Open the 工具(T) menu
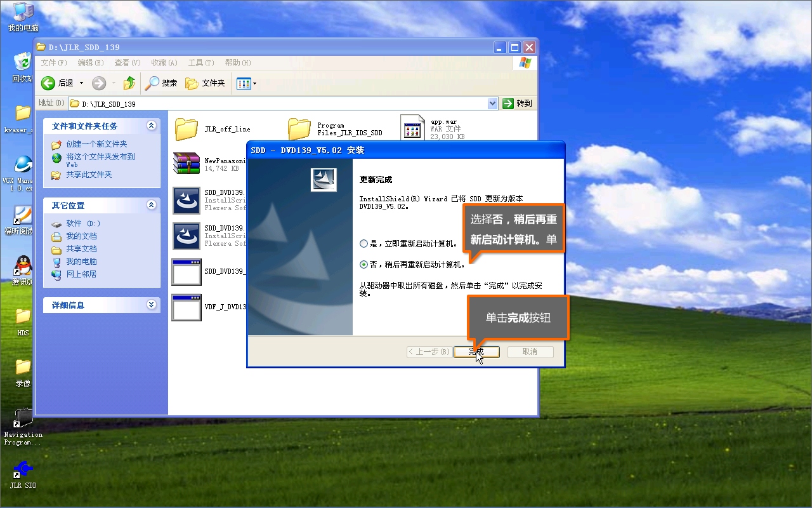 click(201, 63)
